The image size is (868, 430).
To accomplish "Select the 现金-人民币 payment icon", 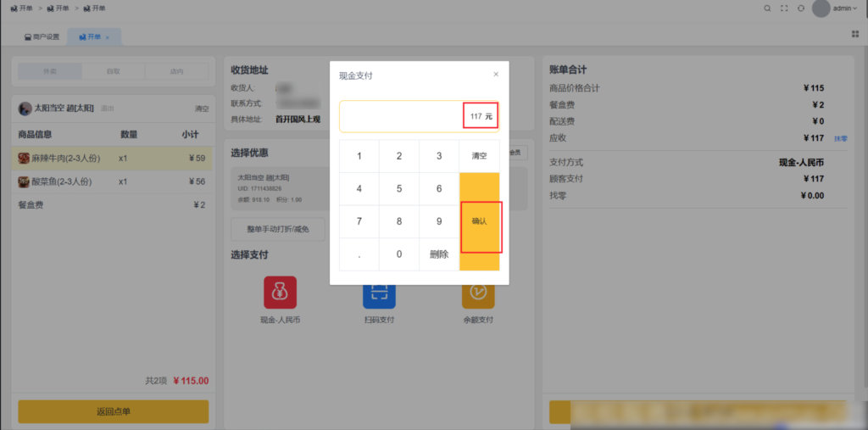I will point(280,293).
